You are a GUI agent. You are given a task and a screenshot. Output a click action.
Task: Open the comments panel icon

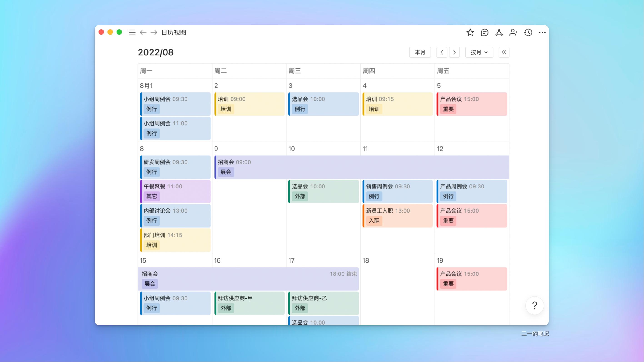pyautogui.click(x=484, y=32)
